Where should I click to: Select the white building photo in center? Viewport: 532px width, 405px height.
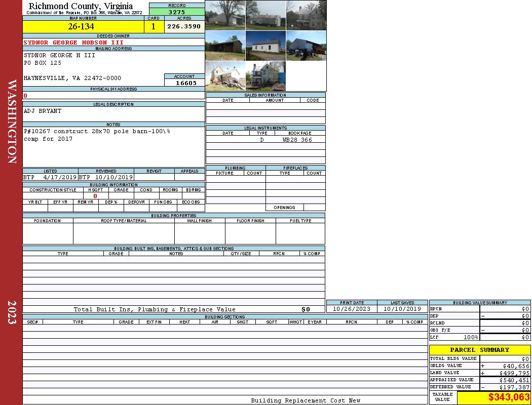tap(265, 46)
